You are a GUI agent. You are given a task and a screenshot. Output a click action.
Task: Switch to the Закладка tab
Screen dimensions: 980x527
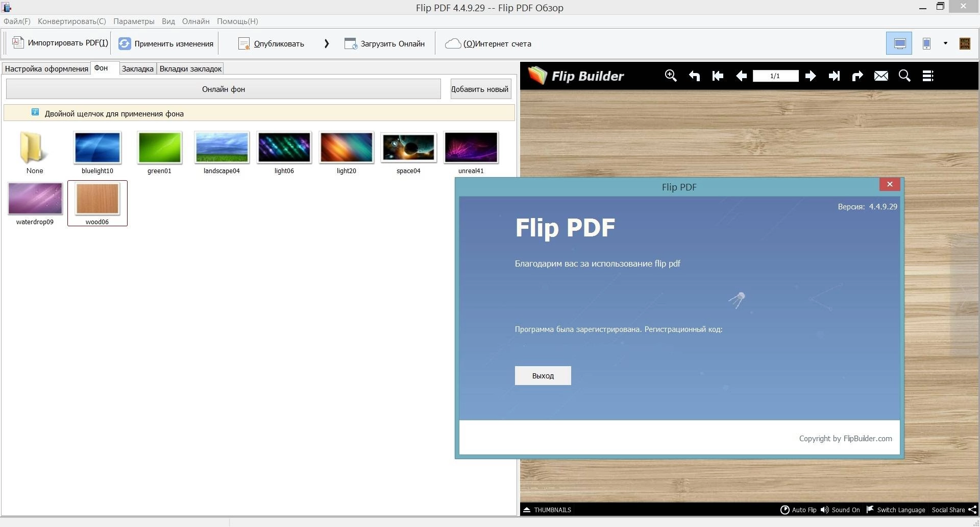coord(137,68)
